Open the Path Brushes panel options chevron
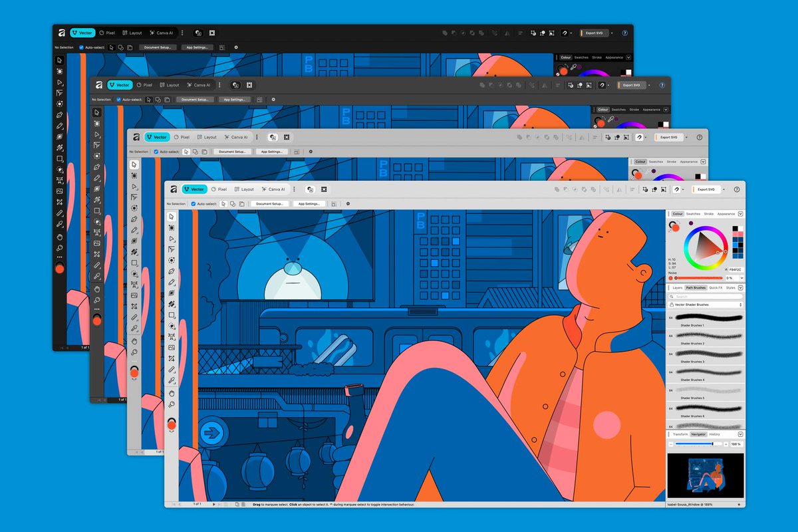 740,288
